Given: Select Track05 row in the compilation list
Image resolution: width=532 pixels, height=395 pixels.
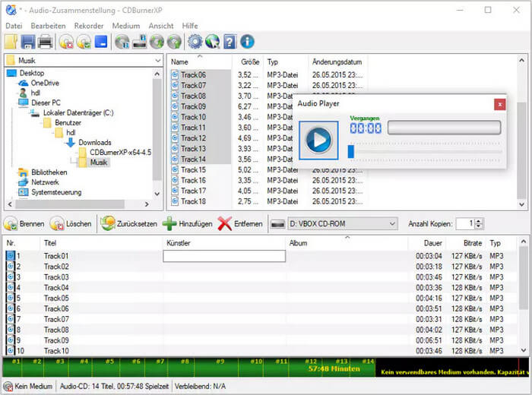Looking at the screenshot, I should coord(261,299).
